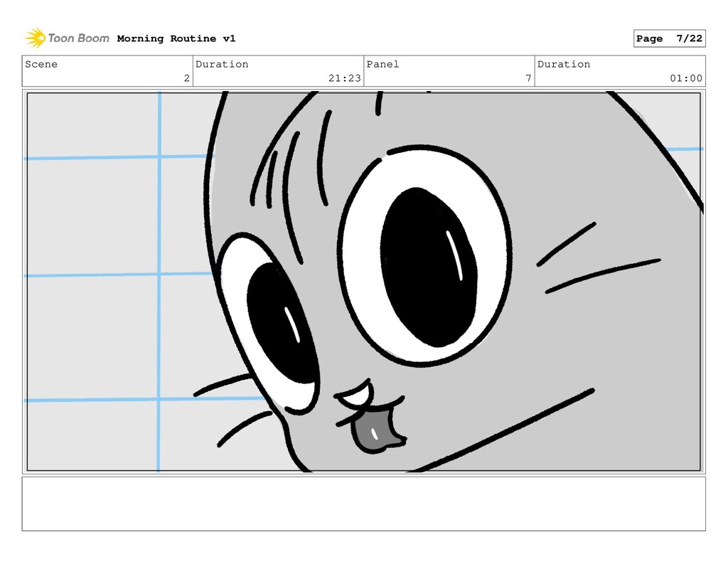Select the 'Morning Routine v1' title text
The width and height of the screenshot is (728, 564).
[176, 38]
